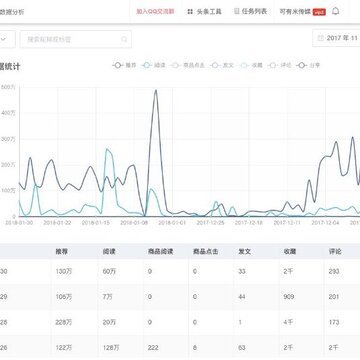Viewport: 360px width, 360px height.
Task: Click the 任务列表 list icon
Action: point(237,11)
